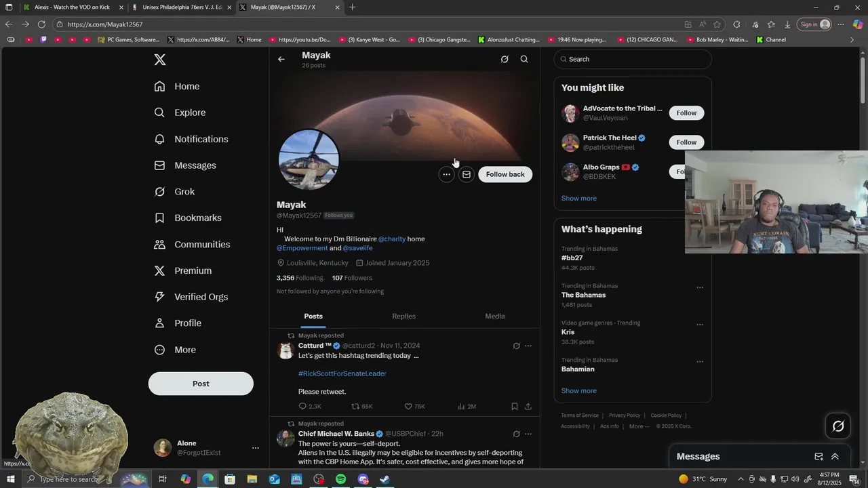Click Show more under You might like
The height and width of the screenshot is (488, 868).
579,198
